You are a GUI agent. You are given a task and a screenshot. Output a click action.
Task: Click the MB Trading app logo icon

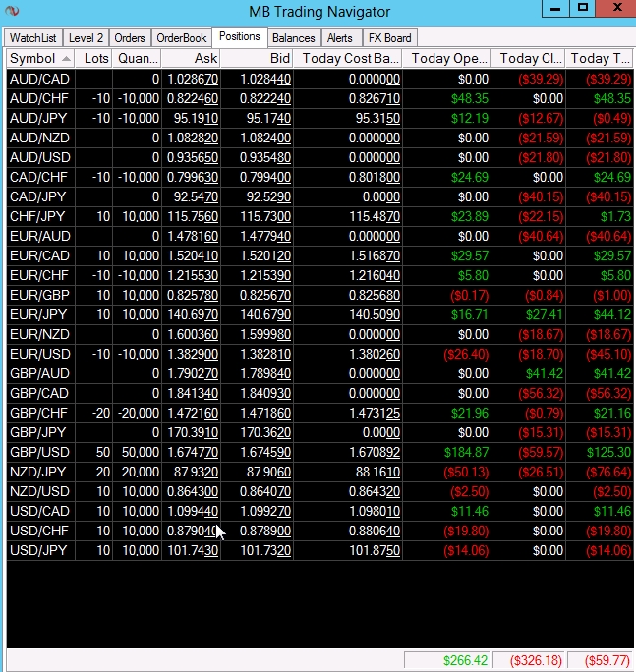12,11
